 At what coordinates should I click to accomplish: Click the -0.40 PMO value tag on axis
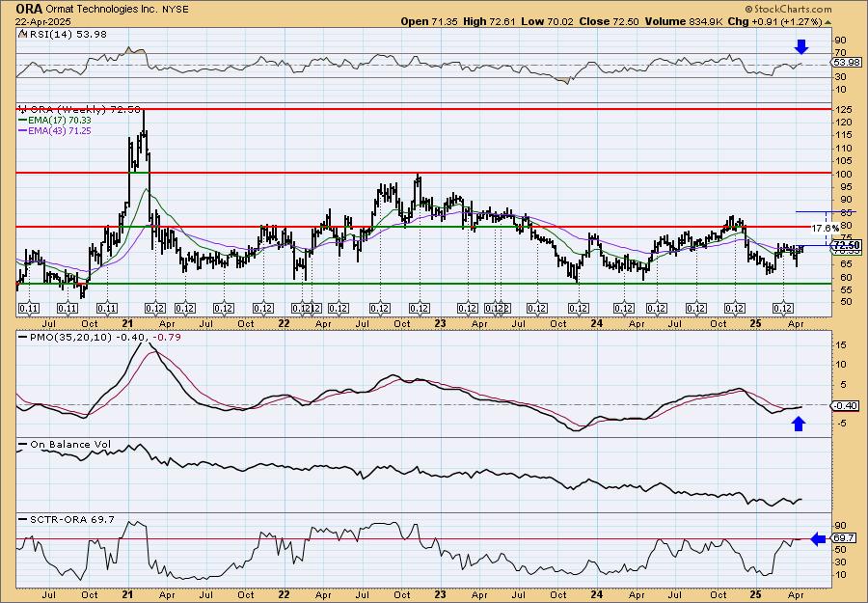[847, 406]
